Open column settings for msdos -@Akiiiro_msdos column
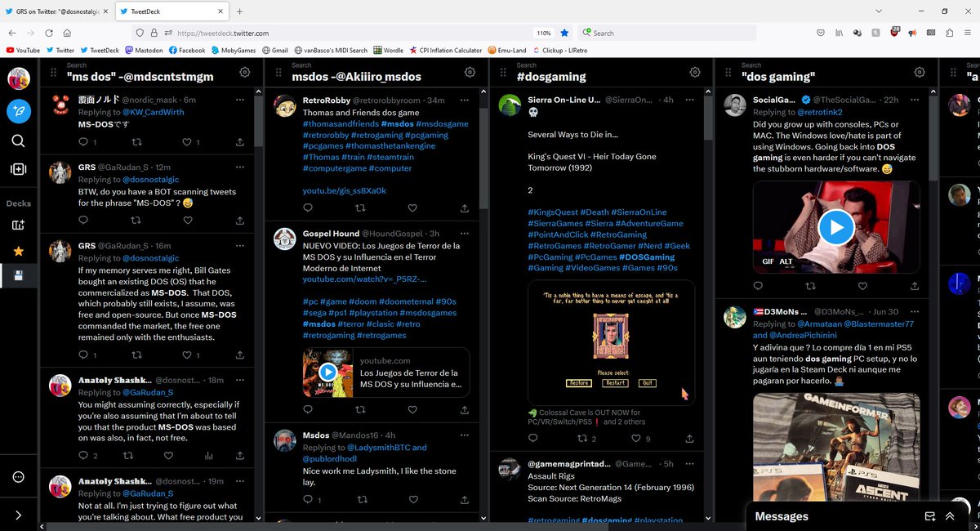The image size is (980, 531). tap(470, 72)
